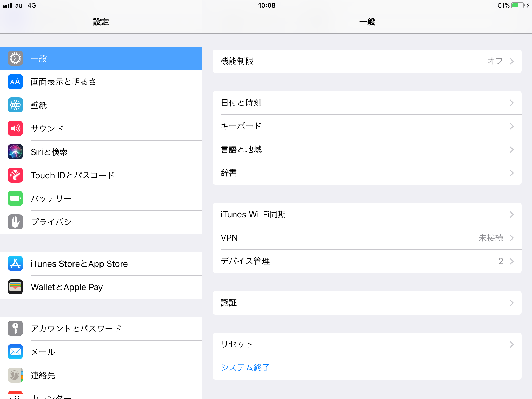Tap デバイス管理 count 2
The width and height of the screenshot is (532, 399).
pos(501,261)
